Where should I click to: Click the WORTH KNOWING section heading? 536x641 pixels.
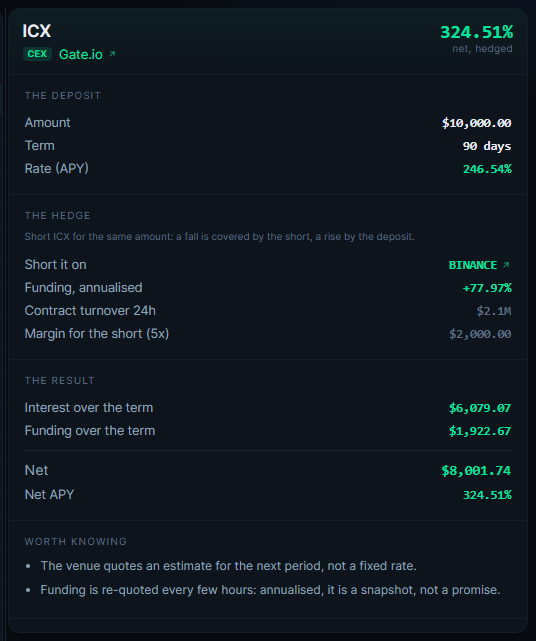point(76,541)
